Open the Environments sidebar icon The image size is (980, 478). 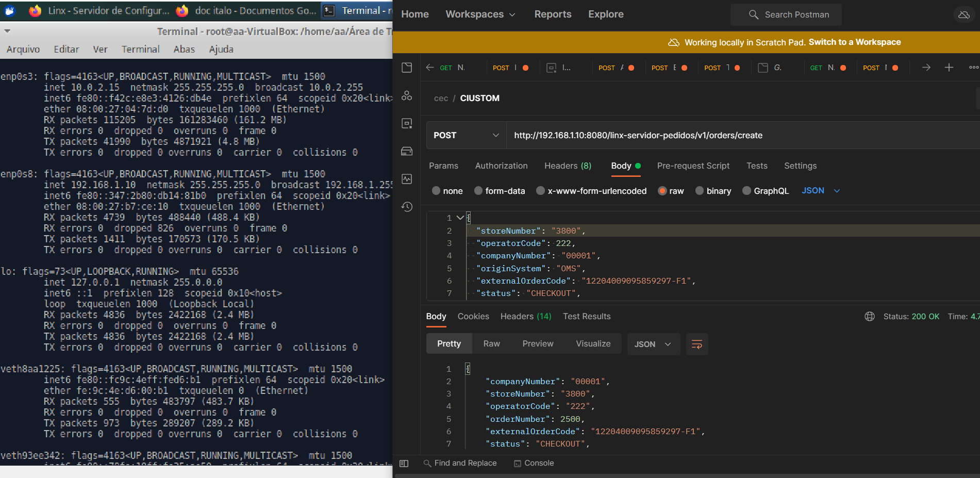coord(407,123)
